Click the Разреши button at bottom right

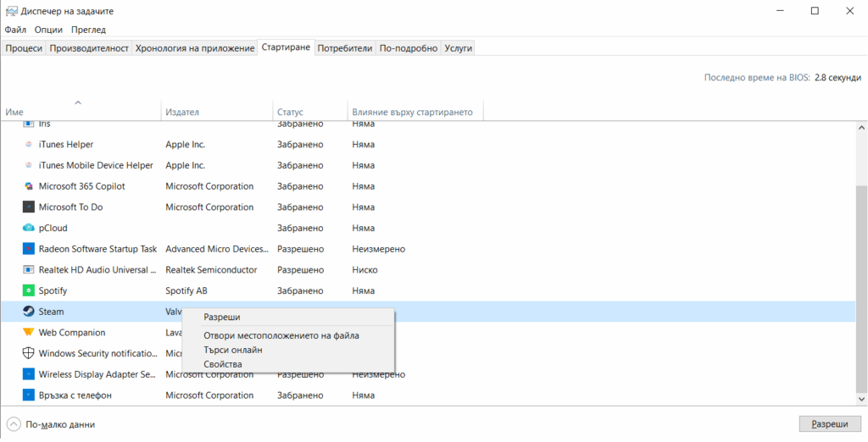pyautogui.click(x=830, y=424)
